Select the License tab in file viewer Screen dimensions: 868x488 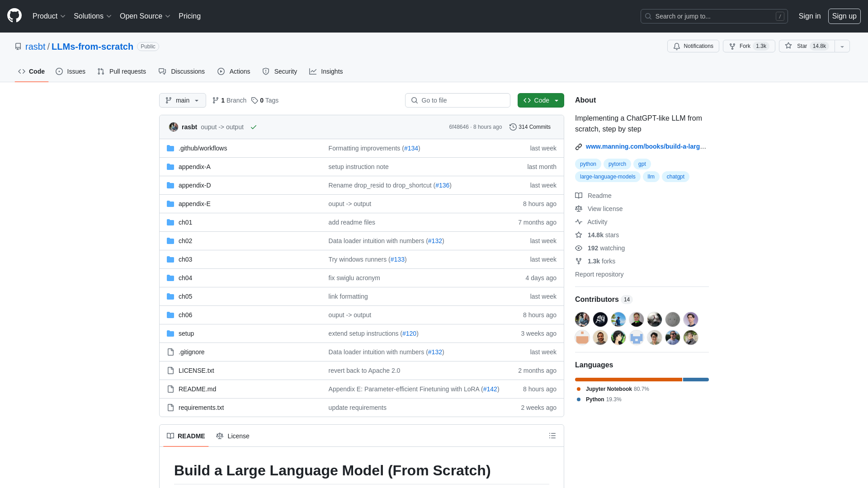click(233, 436)
